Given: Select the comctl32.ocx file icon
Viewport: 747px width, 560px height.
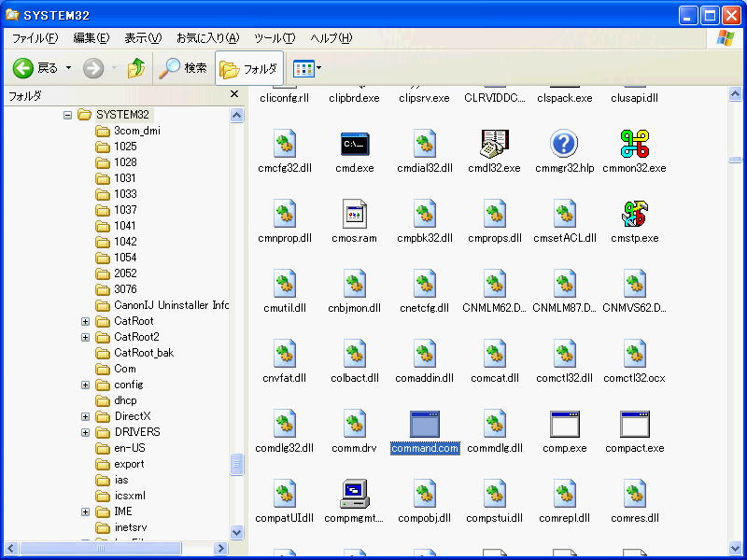Looking at the screenshot, I should coord(634,354).
